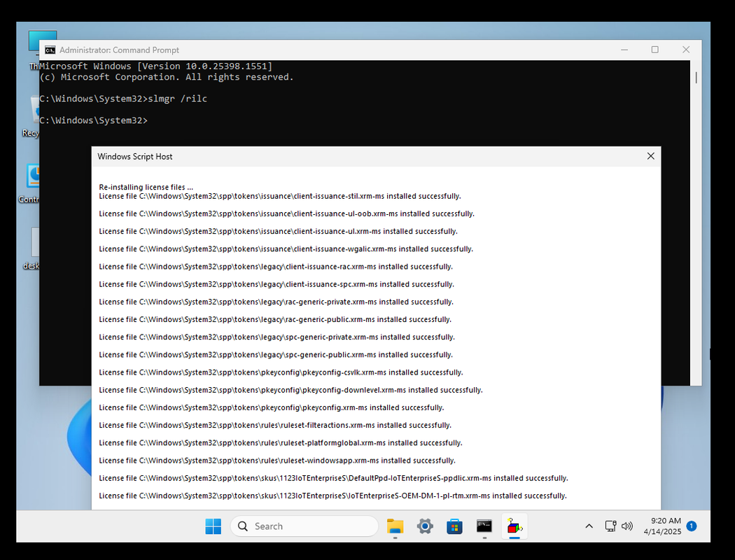Screen dimensions: 735x560
Task: Click the rac-generic-private.xrm-ms line
Action: tap(276, 302)
